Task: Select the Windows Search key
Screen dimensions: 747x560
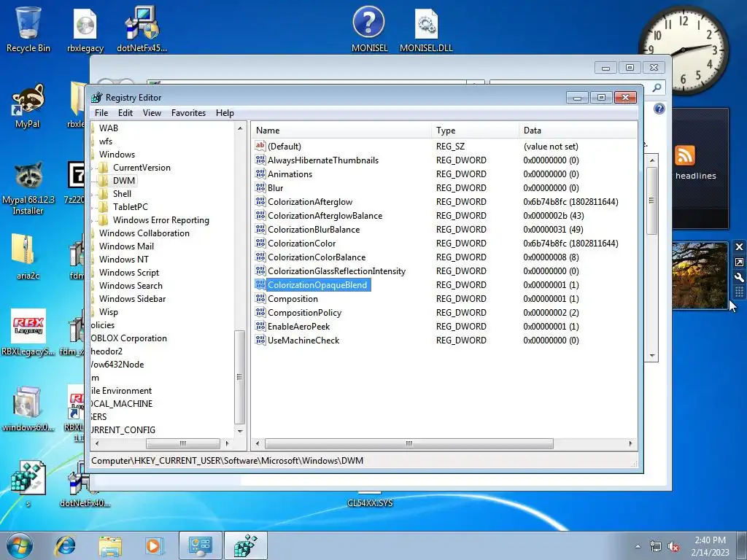Action: [131, 286]
